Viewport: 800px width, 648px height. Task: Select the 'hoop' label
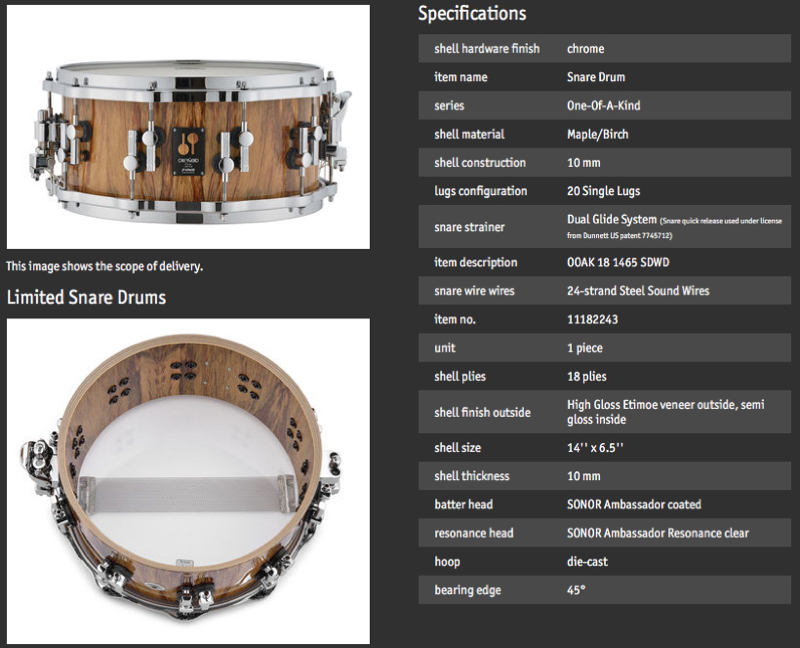(447, 562)
